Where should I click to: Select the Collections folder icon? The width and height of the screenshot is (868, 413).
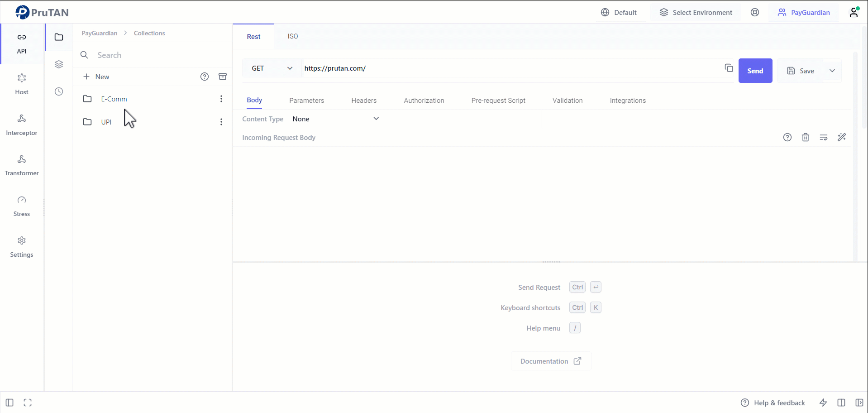click(59, 37)
